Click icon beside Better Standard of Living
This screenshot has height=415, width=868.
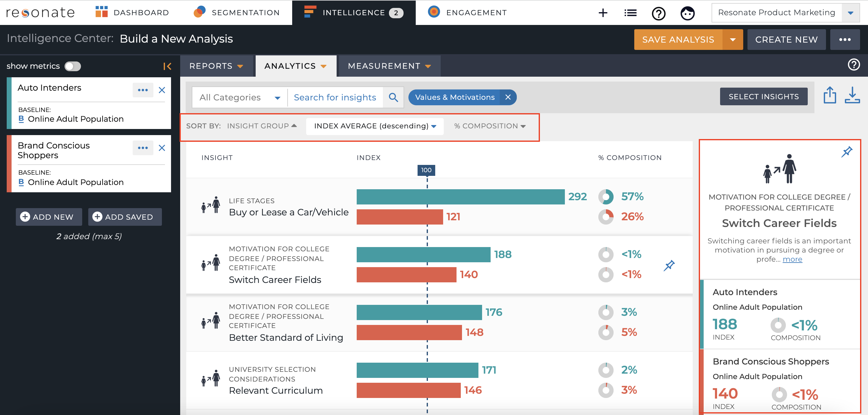(x=211, y=320)
